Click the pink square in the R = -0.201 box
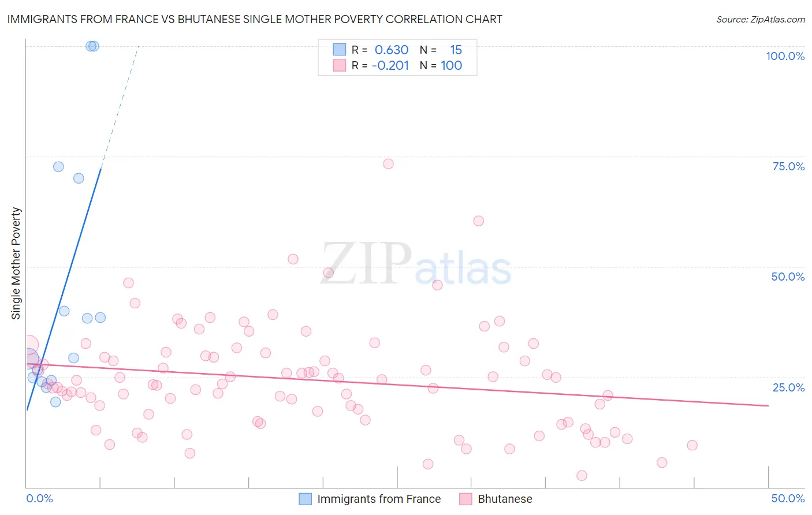 click(339, 65)
